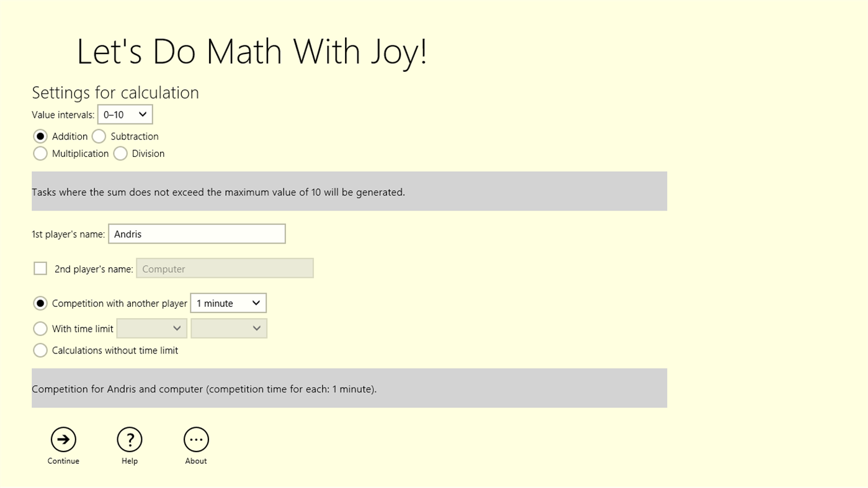Open the Value intervals dropdown

tap(125, 114)
